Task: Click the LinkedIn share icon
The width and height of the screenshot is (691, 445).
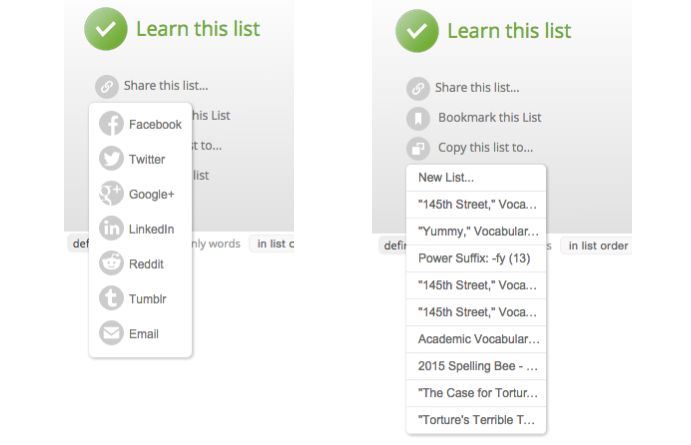Action: click(111, 229)
